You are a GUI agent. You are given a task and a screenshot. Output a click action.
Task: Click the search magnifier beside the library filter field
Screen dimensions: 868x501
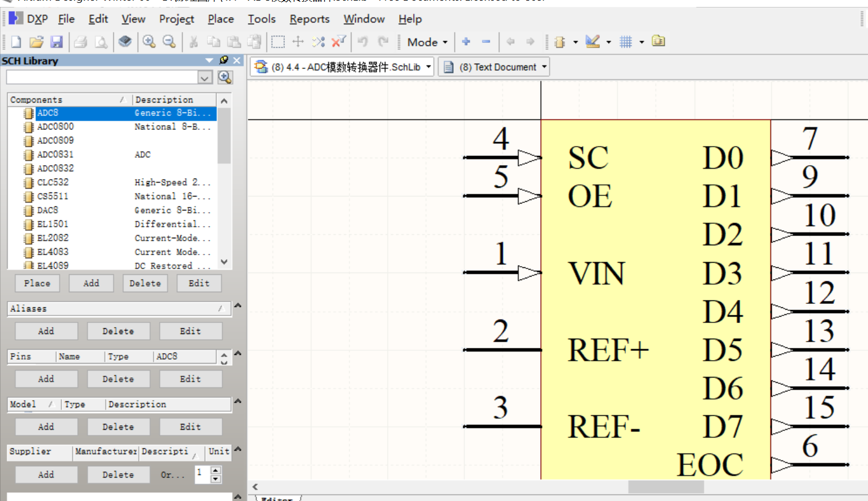[x=225, y=77]
